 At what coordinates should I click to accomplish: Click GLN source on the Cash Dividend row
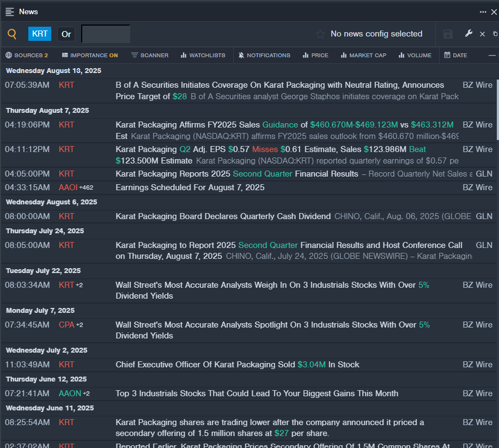click(484, 216)
